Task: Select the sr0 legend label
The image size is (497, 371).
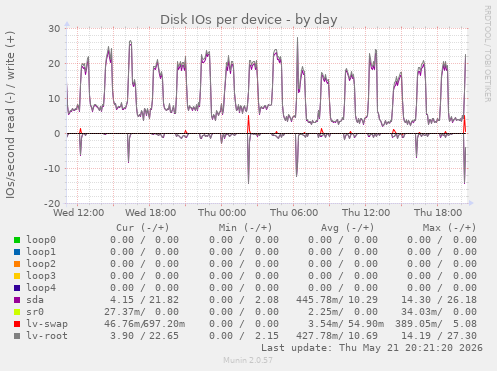Action: [x=35, y=312]
